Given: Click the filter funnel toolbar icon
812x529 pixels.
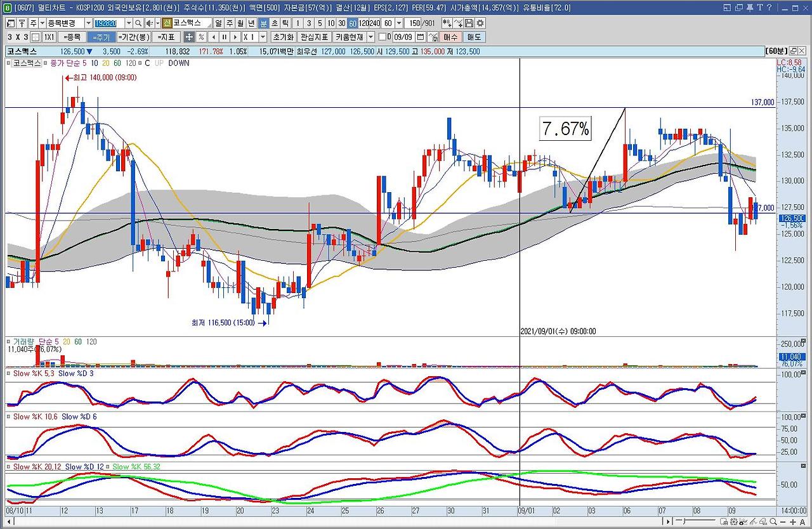Looking at the screenshot, I should pos(22,23).
